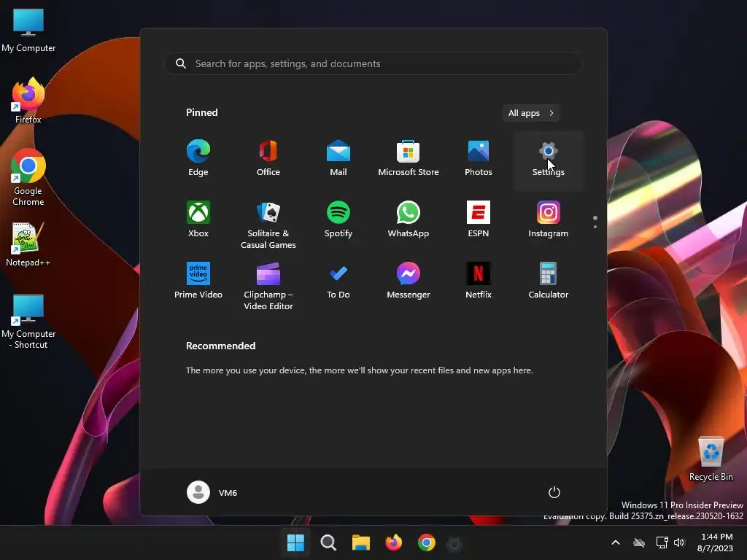Open the VM6 user account menu

point(212,492)
